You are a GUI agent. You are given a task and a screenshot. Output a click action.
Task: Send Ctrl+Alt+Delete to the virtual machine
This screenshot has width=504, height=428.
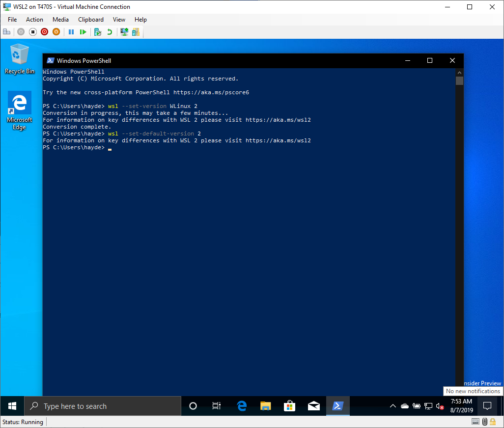[x=6, y=31]
